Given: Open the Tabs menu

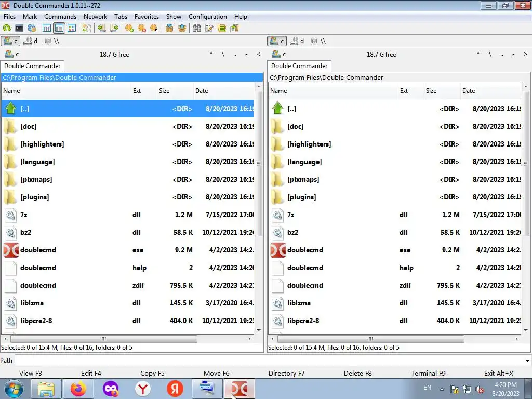Looking at the screenshot, I should coord(121,16).
